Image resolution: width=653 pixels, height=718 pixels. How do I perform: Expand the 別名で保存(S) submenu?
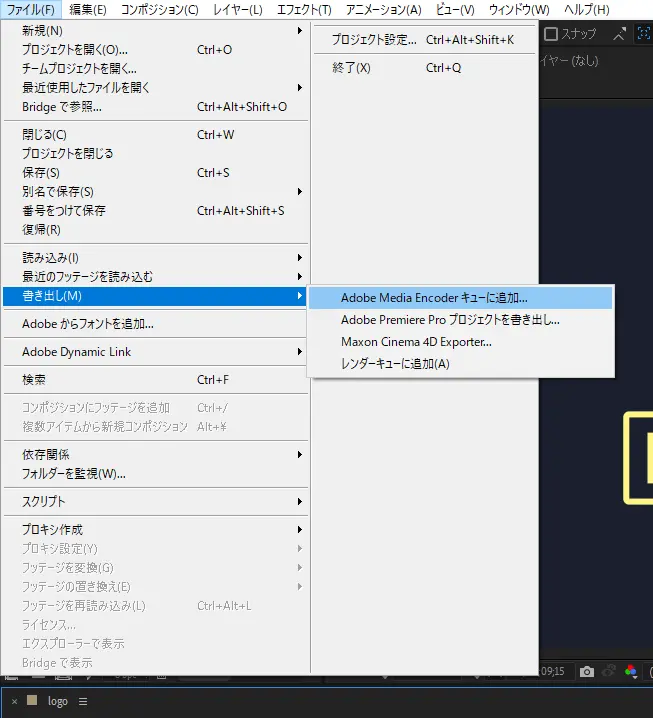(x=156, y=191)
